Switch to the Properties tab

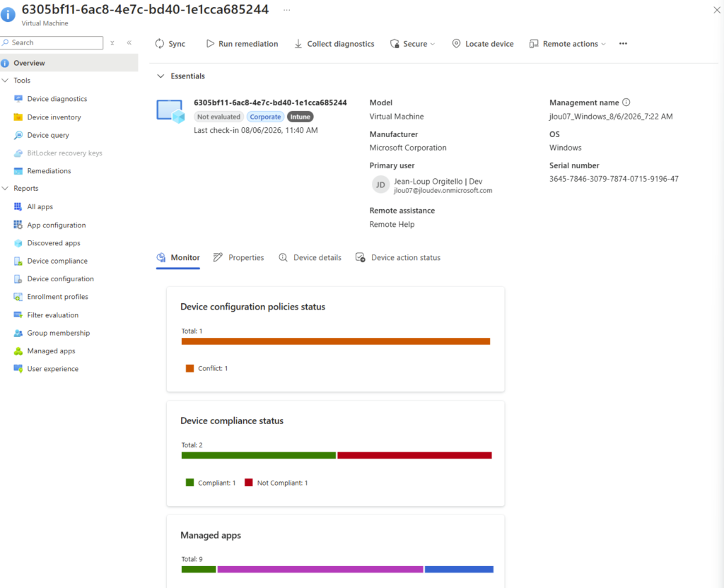pyautogui.click(x=239, y=257)
